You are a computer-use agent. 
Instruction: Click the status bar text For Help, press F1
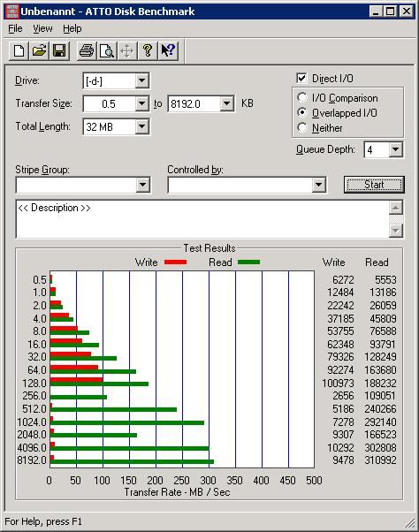(43, 521)
